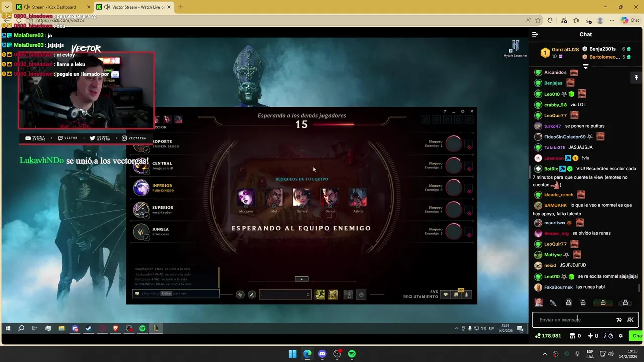Open Edge downloads icon
Screen dimensions: 644x362
[x=588, y=20]
